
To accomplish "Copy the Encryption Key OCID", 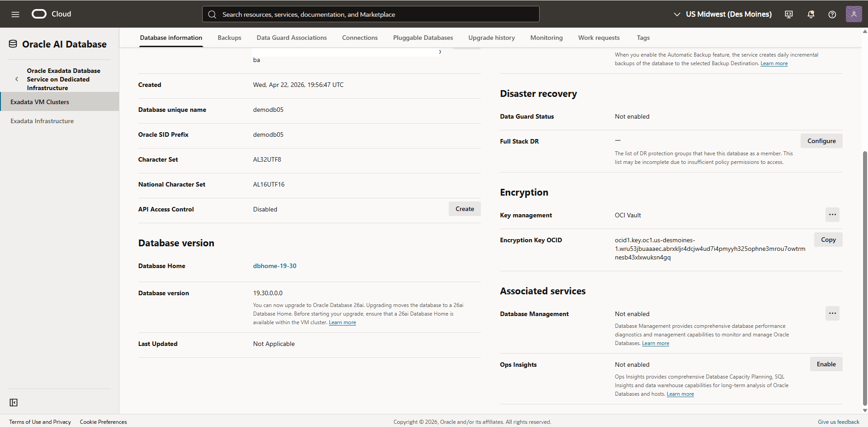I will tap(828, 240).
